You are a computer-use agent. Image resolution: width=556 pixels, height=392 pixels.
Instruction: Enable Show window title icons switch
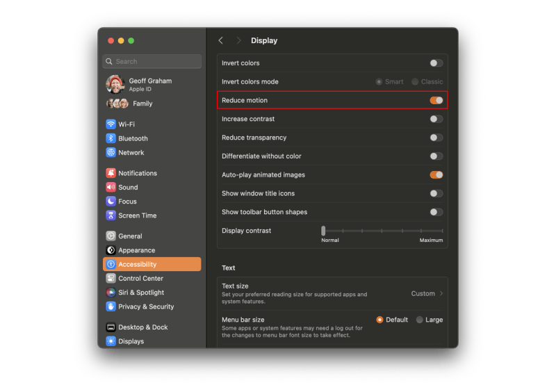point(436,193)
